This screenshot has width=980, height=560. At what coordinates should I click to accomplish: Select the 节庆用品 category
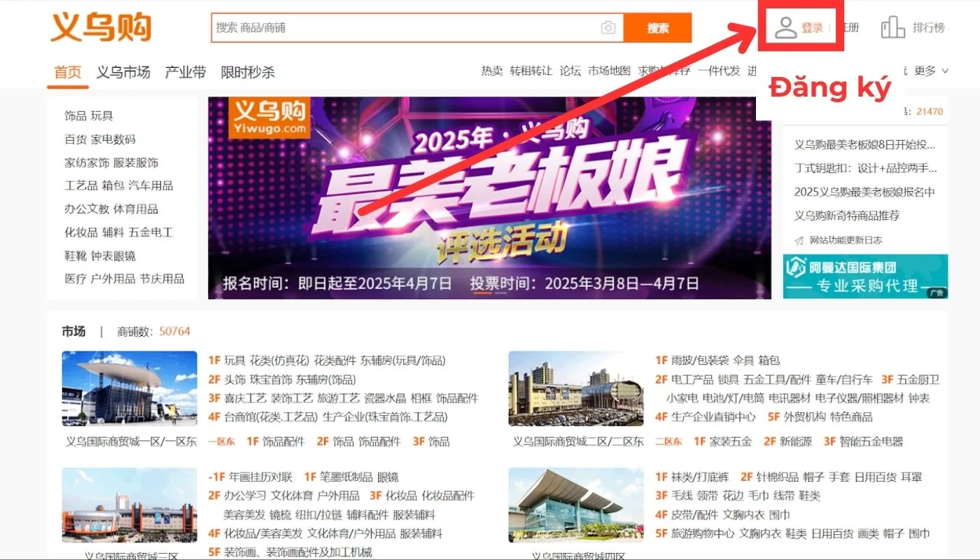(x=162, y=279)
